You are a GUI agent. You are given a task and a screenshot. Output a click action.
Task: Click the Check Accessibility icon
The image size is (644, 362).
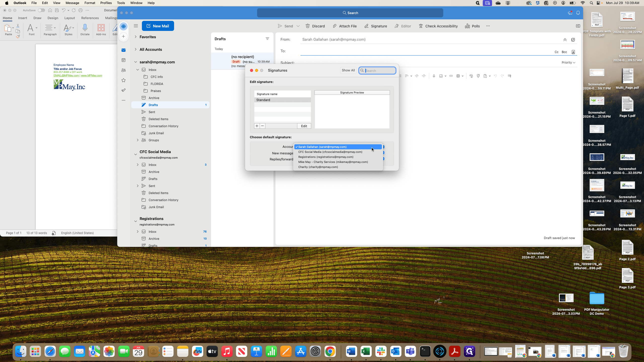click(421, 26)
